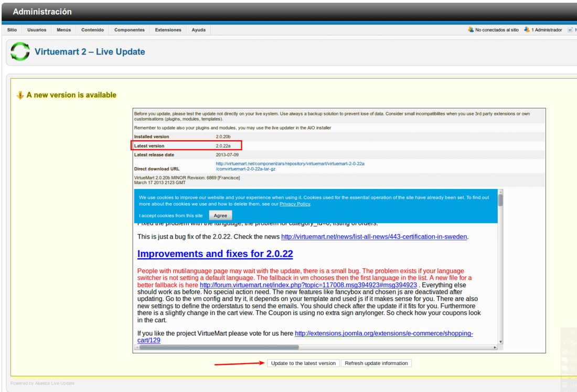This screenshot has width=577, height=392.
Task: Click the yellow download arrow icon
Action: pos(20,96)
